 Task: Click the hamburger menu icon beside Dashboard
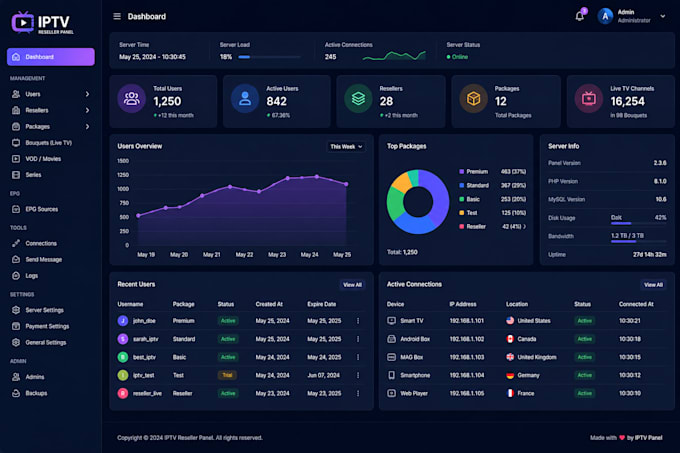point(117,16)
